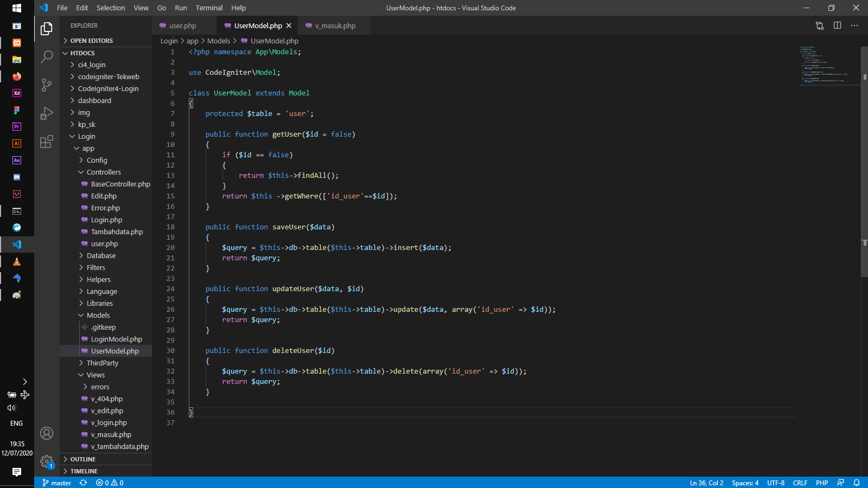Open the Terminal menu
868x488 pixels.
tap(209, 8)
